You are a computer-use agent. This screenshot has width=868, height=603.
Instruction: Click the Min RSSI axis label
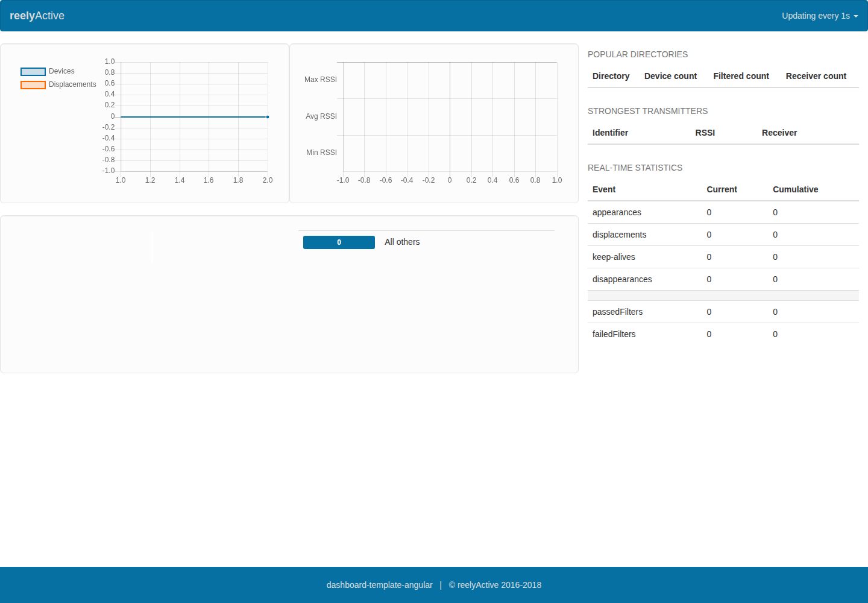click(321, 153)
